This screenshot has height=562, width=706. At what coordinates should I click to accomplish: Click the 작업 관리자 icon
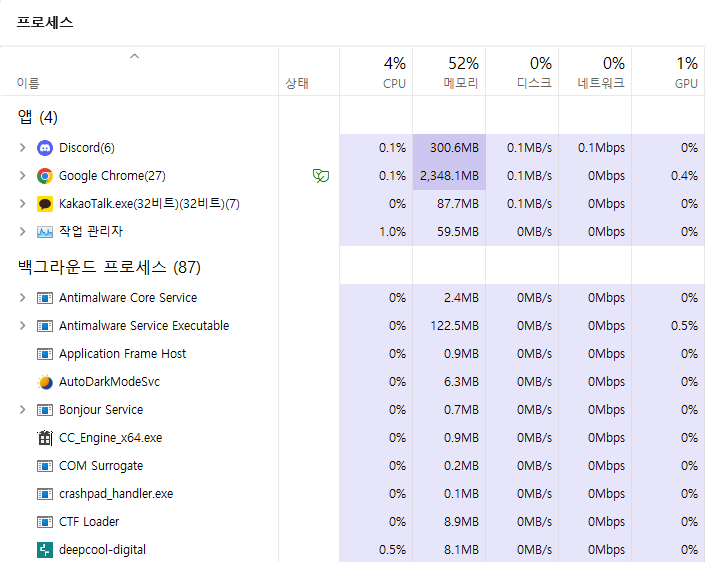pyautogui.click(x=45, y=232)
